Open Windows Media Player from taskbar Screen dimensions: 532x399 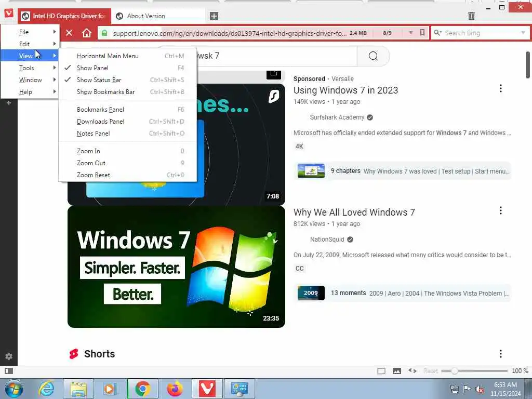[110, 389]
